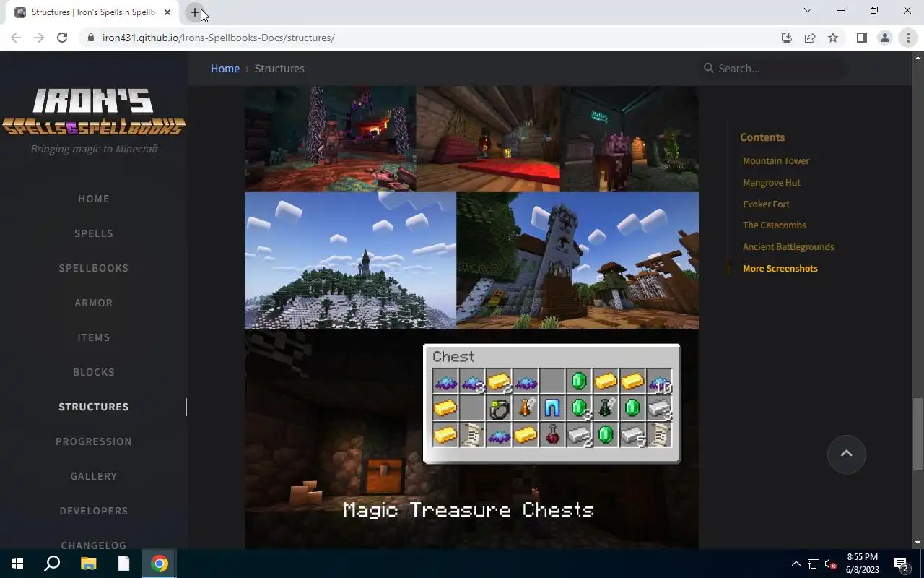
Task: Select STRUCTURES in sidebar
Action: (94, 407)
